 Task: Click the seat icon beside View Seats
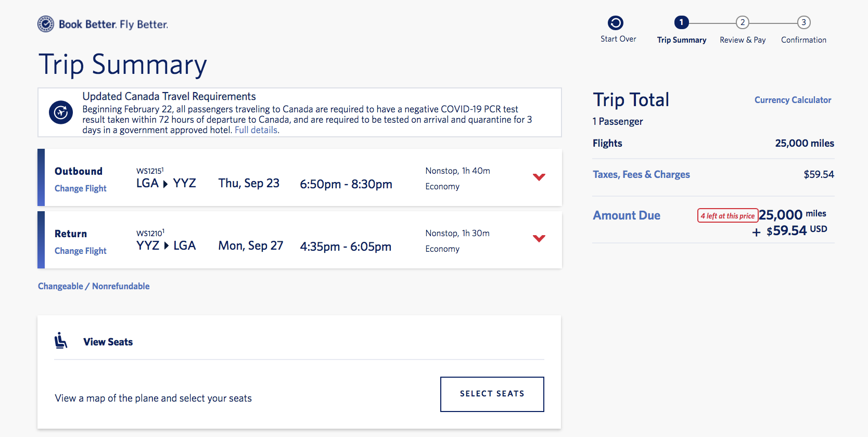tap(61, 341)
